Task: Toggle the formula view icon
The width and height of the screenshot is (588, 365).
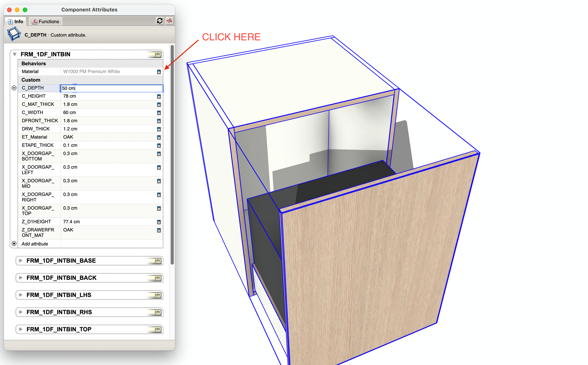Action: (x=170, y=21)
